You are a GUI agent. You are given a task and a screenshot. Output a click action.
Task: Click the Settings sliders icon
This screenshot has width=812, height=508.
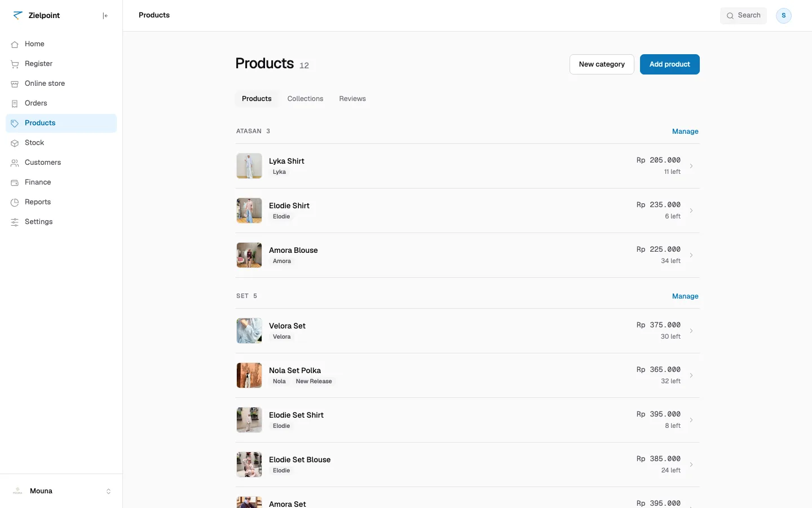point(15,222)
